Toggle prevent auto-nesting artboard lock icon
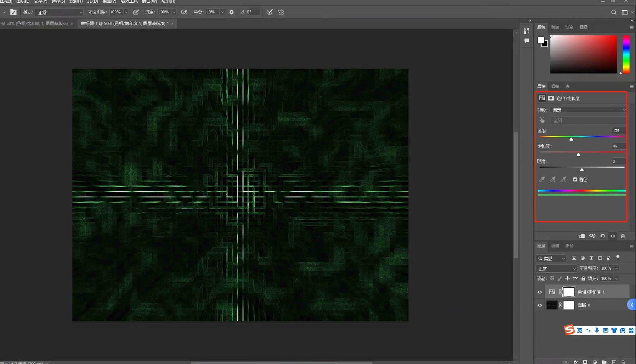The width and height of the screenshot is (636, 364). tap(575, 278)
